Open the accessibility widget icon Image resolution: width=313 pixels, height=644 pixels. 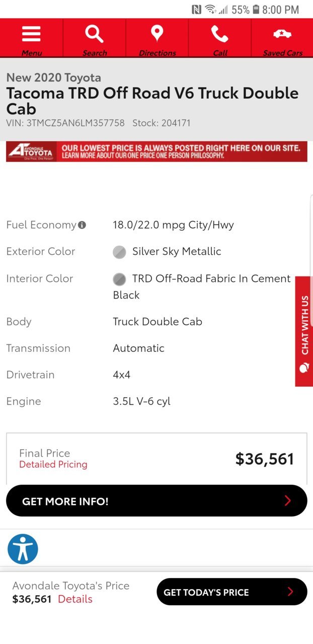23,549
